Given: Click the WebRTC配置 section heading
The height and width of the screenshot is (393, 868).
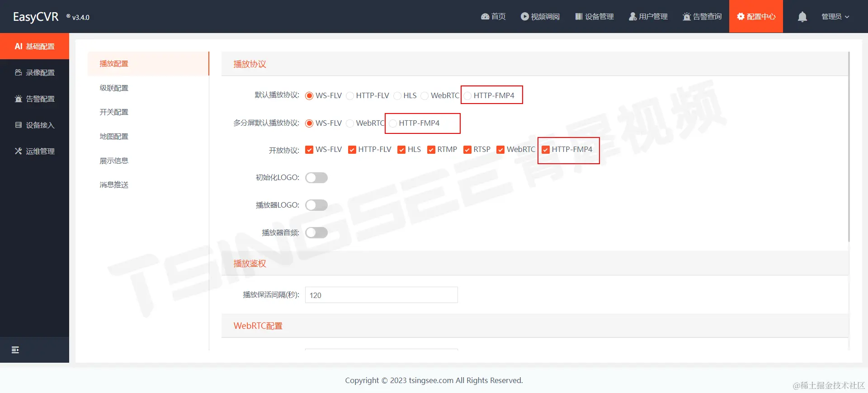Looking at the screenshot, I should (258, 326).
